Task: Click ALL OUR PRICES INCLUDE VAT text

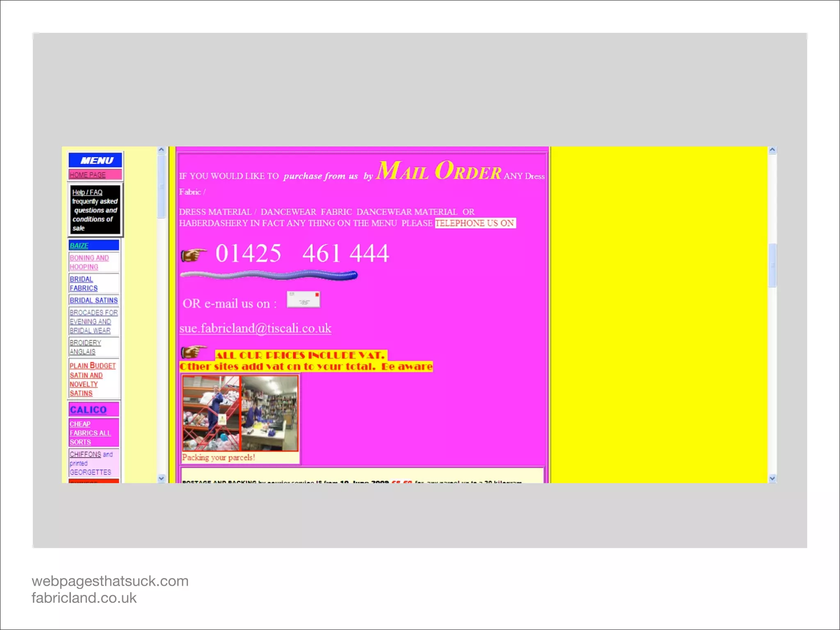Action: [301, 355]
